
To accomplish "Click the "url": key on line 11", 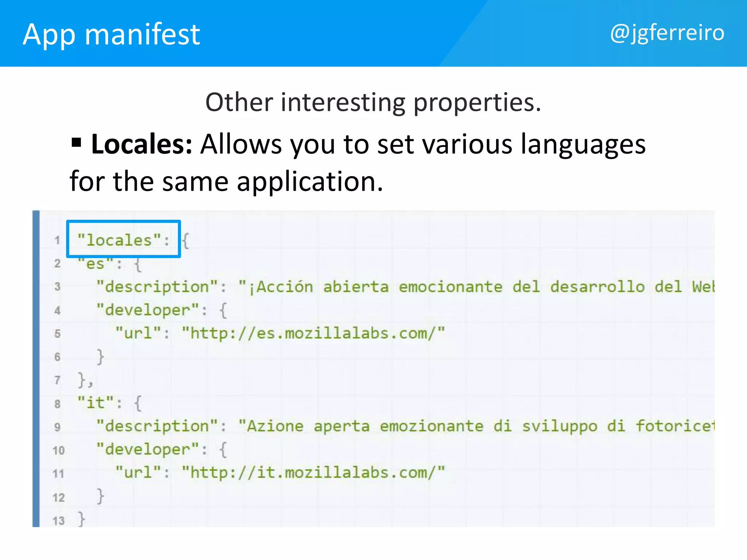I will click(143, 472).
